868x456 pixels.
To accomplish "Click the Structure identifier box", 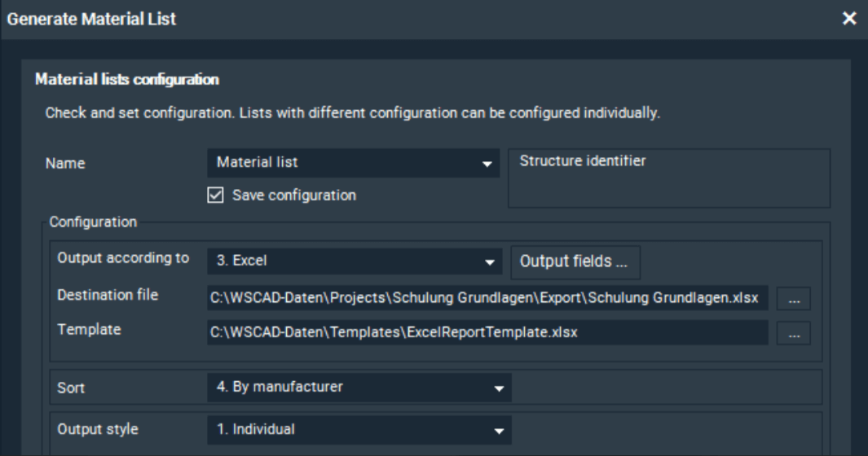I will pyautogui.click(x=668, y=178).
